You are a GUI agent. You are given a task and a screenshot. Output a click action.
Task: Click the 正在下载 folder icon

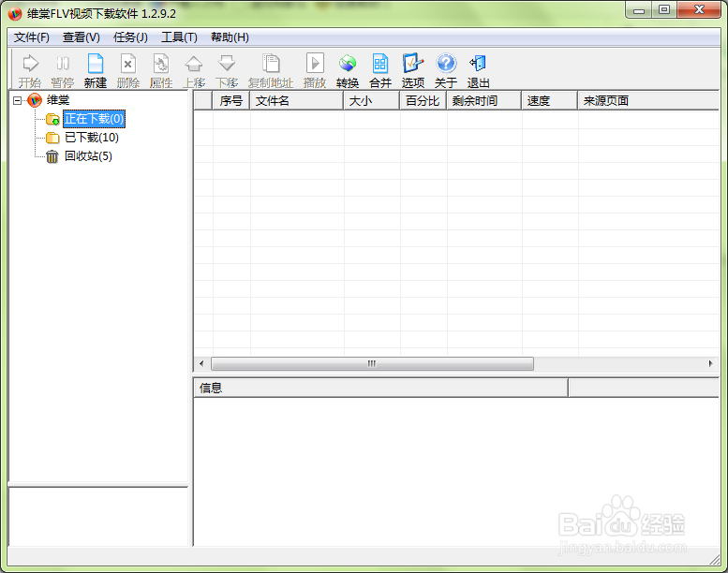(52, 119)
